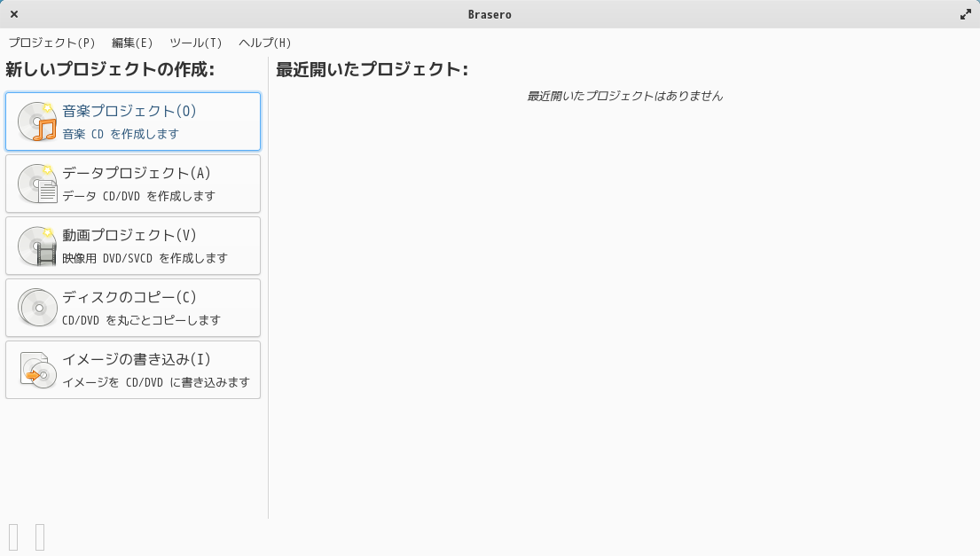Image resolution: width=980 pixels, height=556 pixels.
Task: Open the ツール(T) menu
Action: click(196, 43)
